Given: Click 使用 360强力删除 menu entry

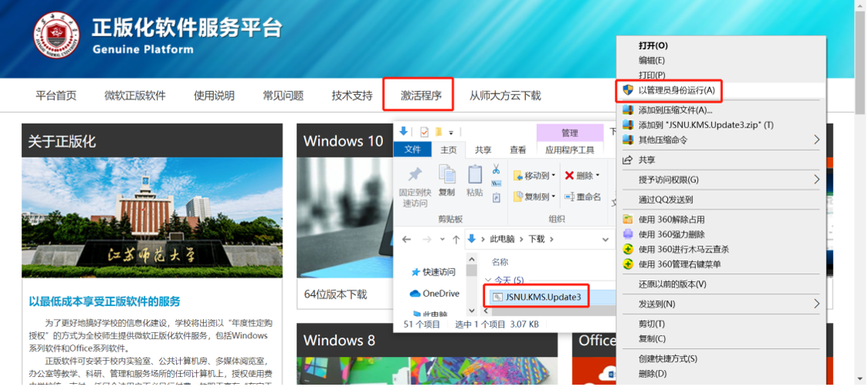Looking at the screenshot, I should click(x=672, y=234).
